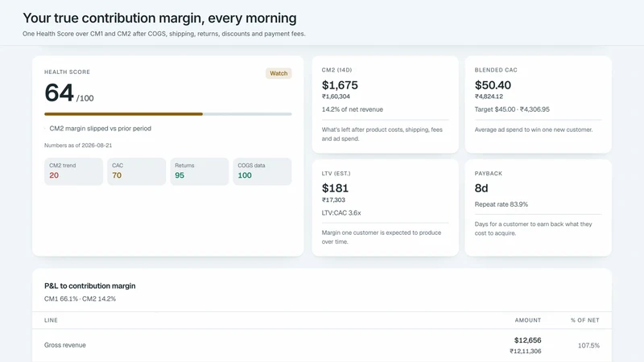Click 'CM2 margin slipped vs prior period'

[x=100, y=129]
